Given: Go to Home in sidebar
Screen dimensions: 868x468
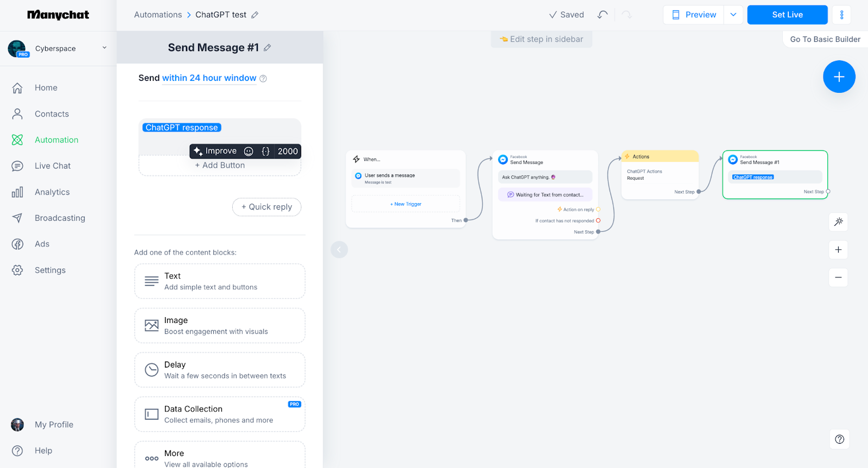Looking at the screenshot, I should [x=46, y=87].
